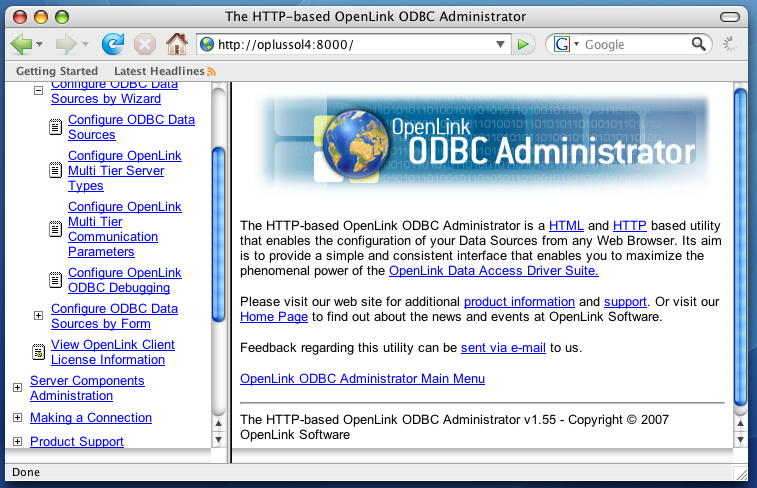The height and width of the screenshot is (488, 757).
Task: Open the Forward history dropdown arrow
Action: [x=85, y=44]
